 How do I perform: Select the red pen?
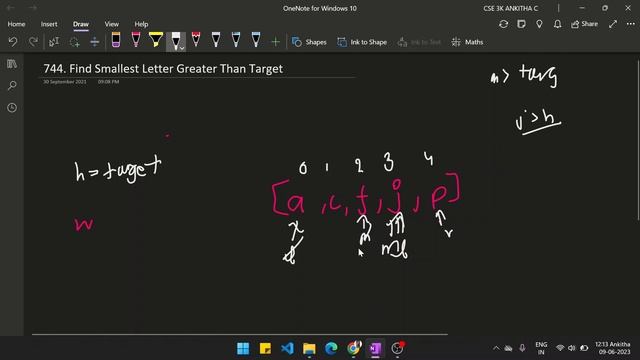[x=196, y=40]
